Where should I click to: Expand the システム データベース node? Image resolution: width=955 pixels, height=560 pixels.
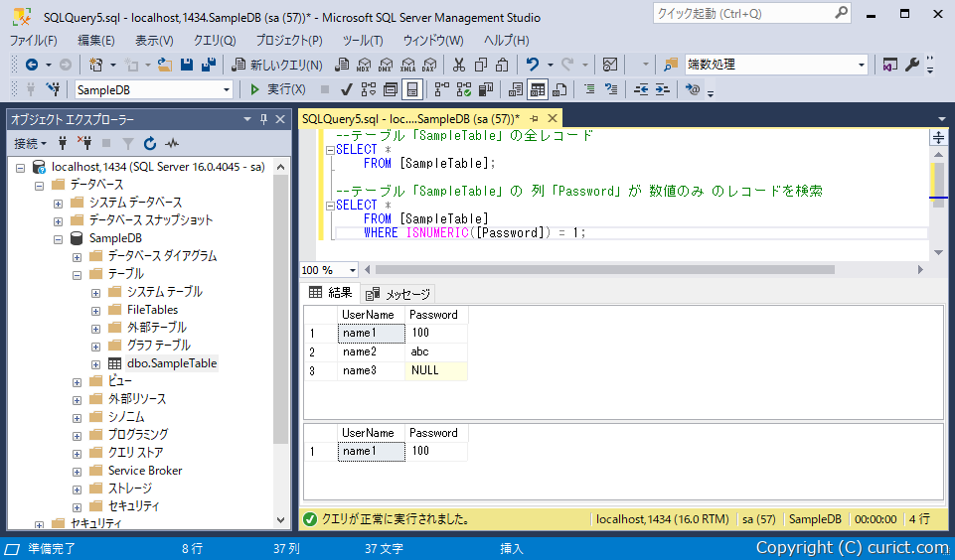click(58, 203)
